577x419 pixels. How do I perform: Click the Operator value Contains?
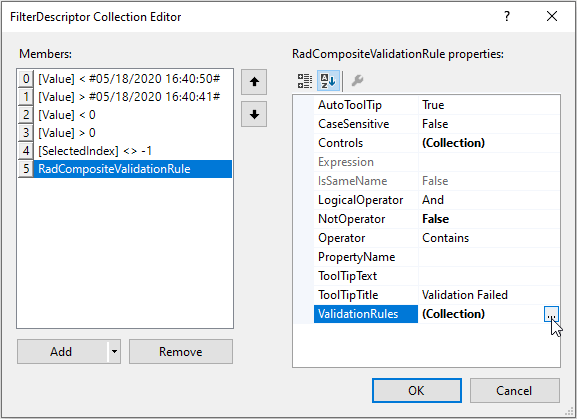[x=445, y=238]
